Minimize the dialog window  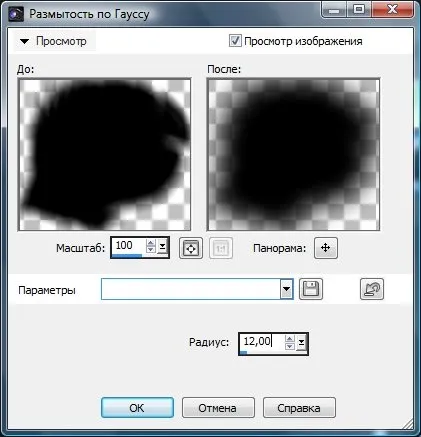coord(334,9)
